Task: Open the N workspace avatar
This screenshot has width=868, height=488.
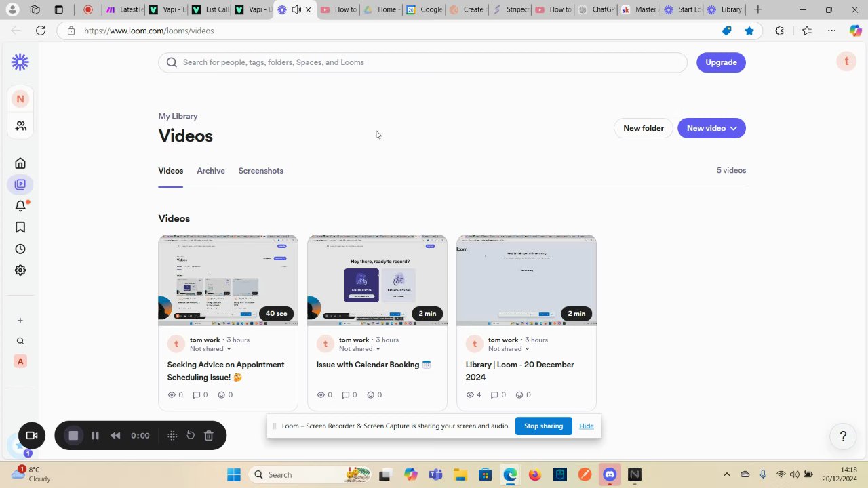Action: click(20, 99)
